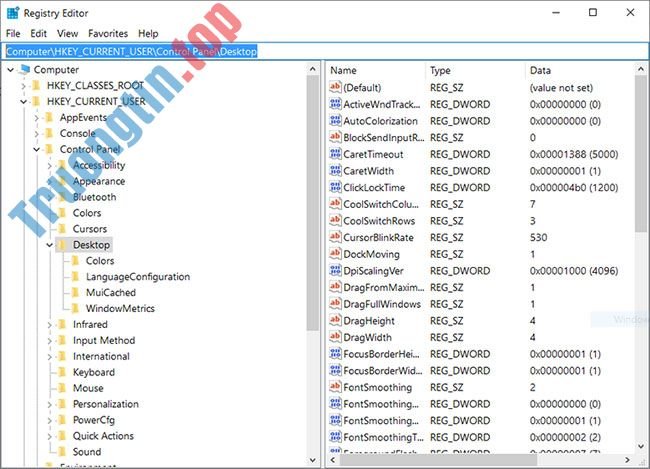This screenshot has width=650, height=469.
Task: Select the FocusBorderHei value name
Action: click(381, 354)
